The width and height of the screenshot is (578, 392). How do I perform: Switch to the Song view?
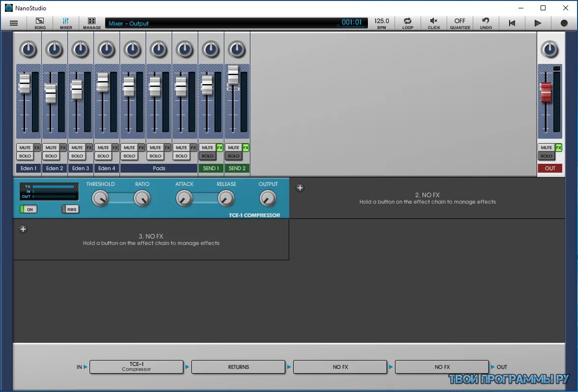[x=40, y=23]
